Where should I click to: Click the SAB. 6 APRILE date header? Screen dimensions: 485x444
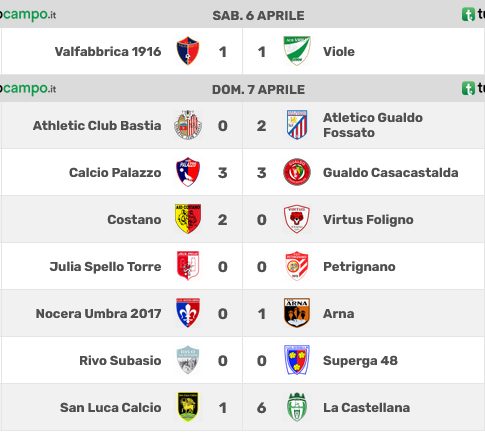[x=258, y=15]
